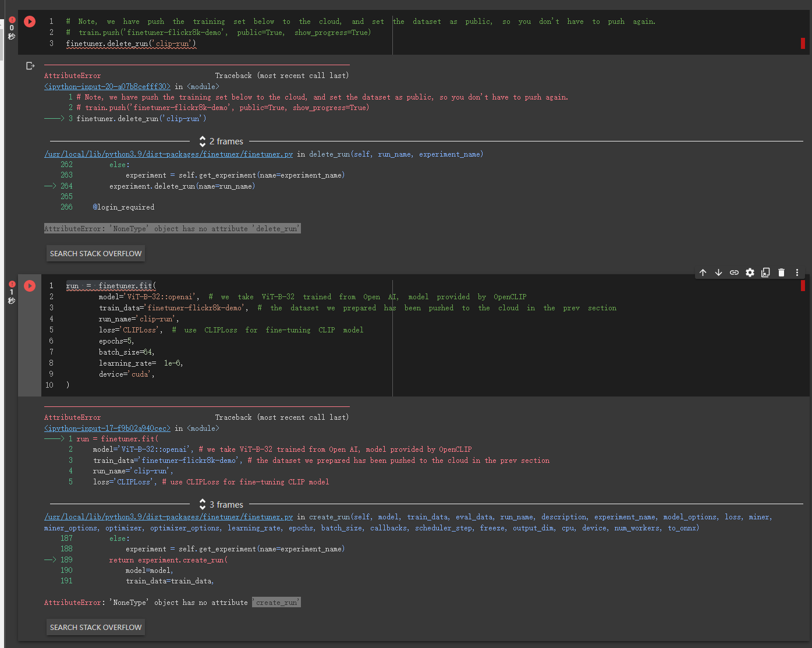Copy link to the current cell

tap(734, 272)
